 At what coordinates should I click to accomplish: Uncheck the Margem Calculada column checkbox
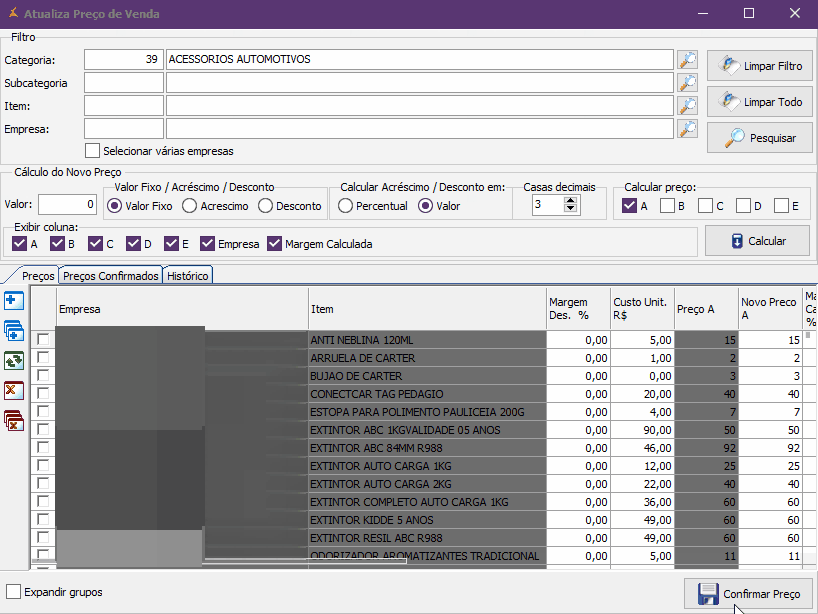coord(274,244)
